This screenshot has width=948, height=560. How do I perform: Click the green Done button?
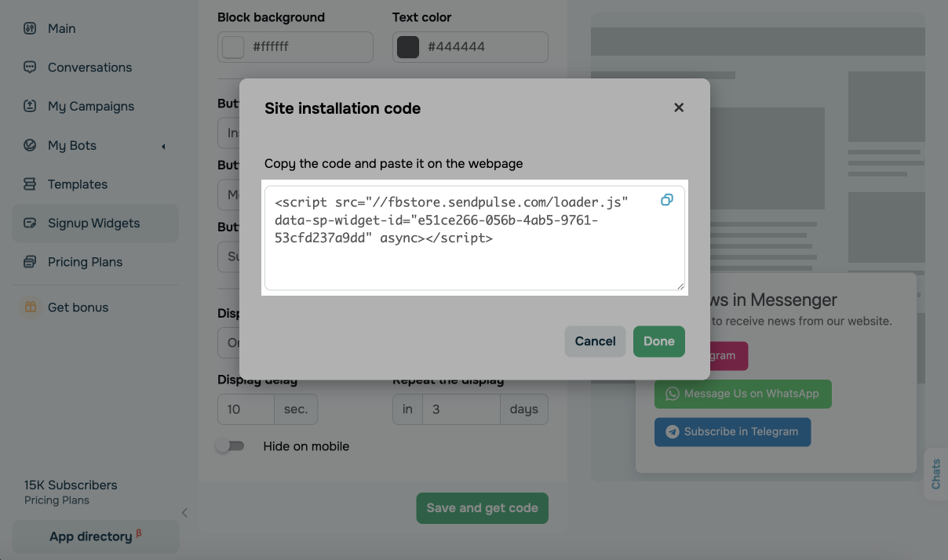(659, 341)
